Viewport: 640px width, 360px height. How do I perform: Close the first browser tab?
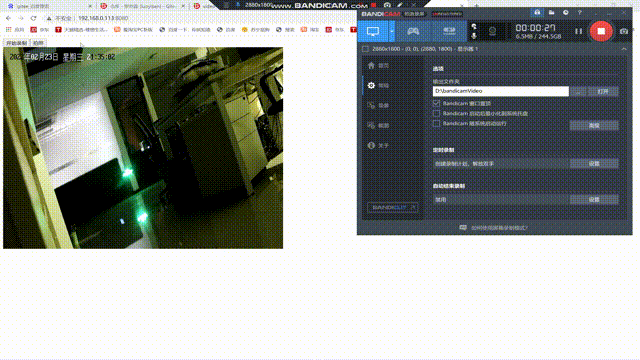90,6
